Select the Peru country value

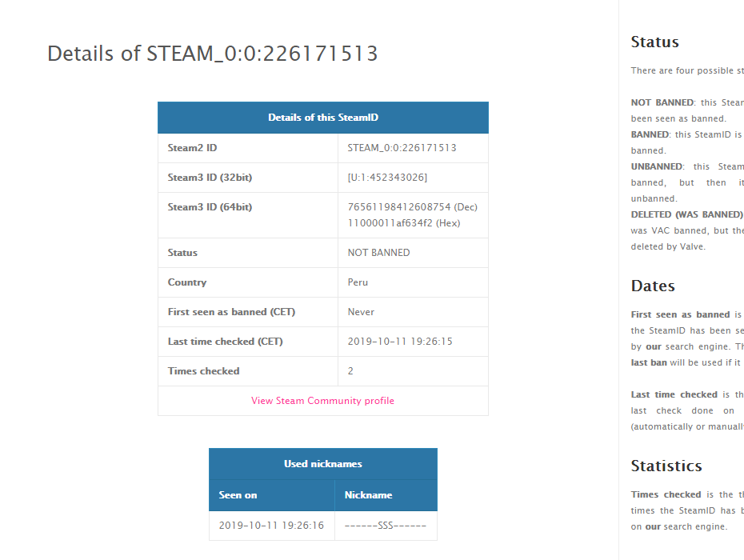tap(358, 282)
